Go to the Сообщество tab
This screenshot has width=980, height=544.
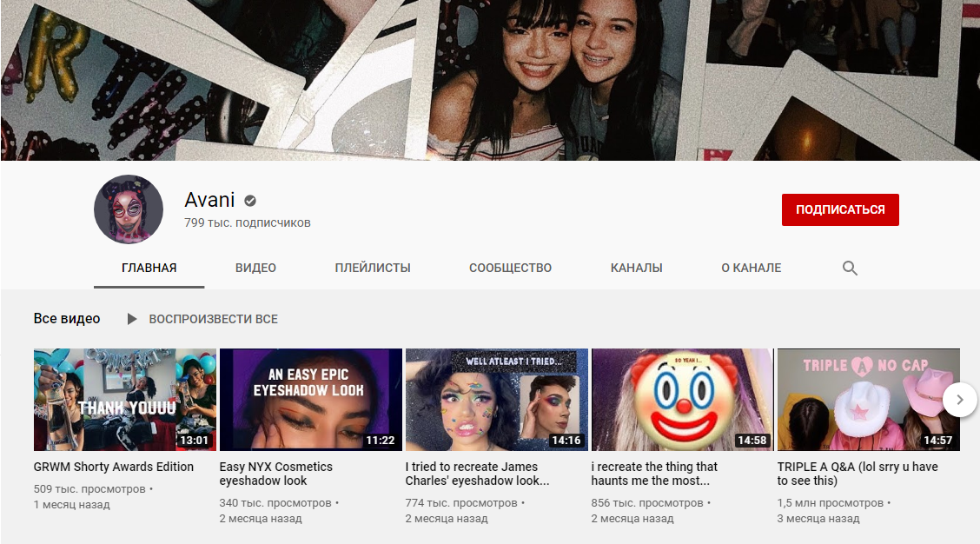point(510,268)
